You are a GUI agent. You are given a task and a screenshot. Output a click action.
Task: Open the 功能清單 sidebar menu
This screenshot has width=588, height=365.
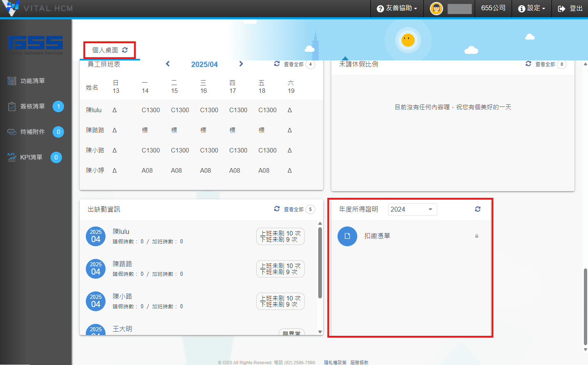(x=32, y=81)
